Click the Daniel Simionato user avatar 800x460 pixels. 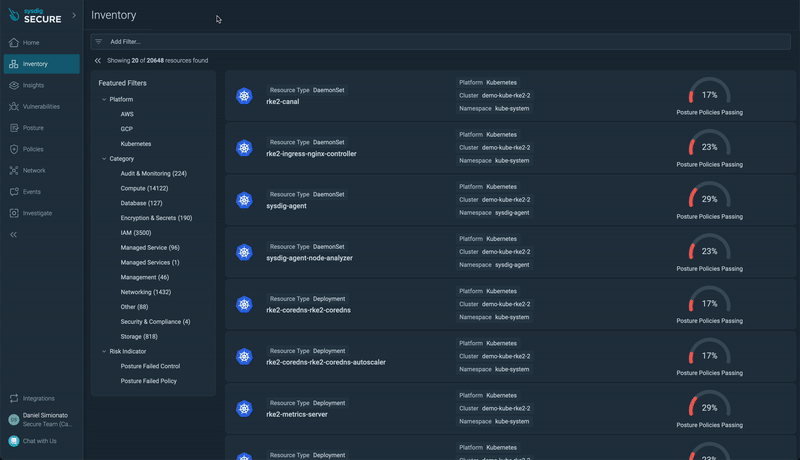click(14, 420)
